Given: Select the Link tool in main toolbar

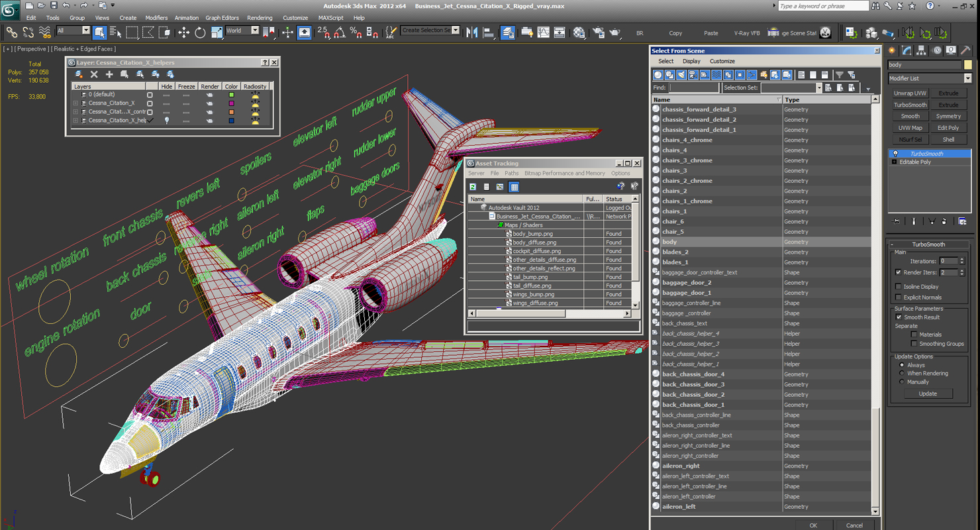Looking at the screenshot, I should 11,32.
